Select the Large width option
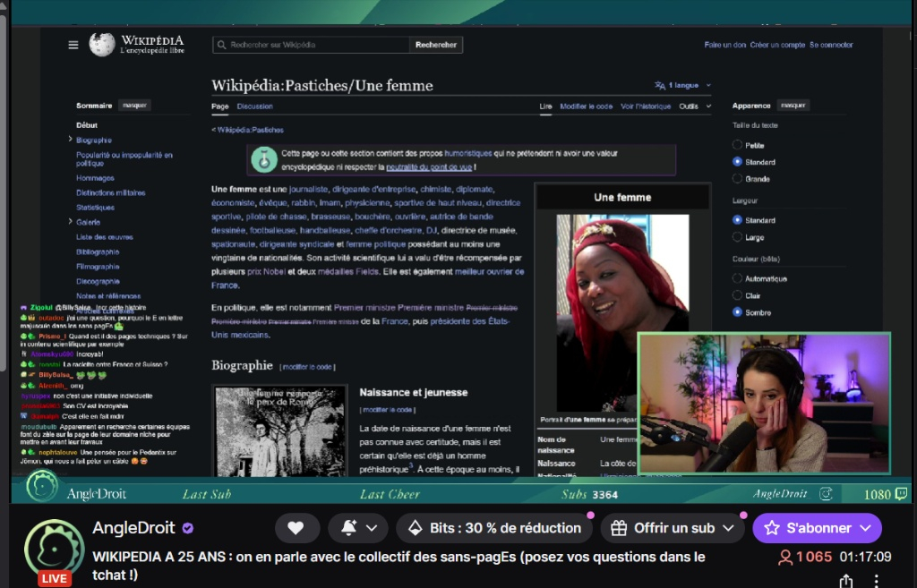Viewport: 917px width, 588px height. coord(738,237)
